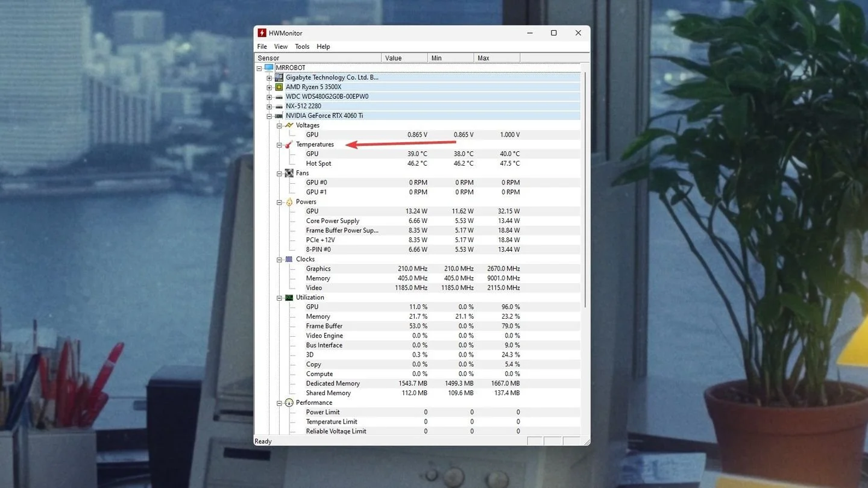This screenshot has height=488, width=868.
Task: Click the Powers flame icon
Action: coord(289,202)
